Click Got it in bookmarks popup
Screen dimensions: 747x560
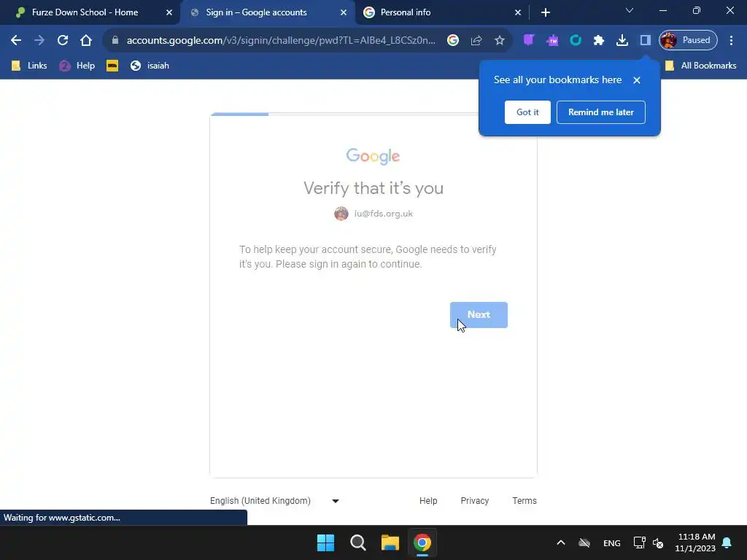[x=527, y=112]
